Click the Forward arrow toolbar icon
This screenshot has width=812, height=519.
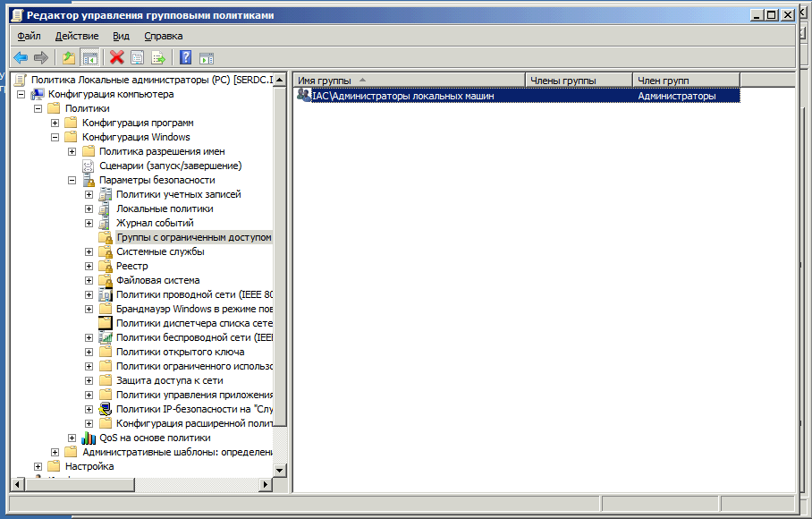[40, 57]
